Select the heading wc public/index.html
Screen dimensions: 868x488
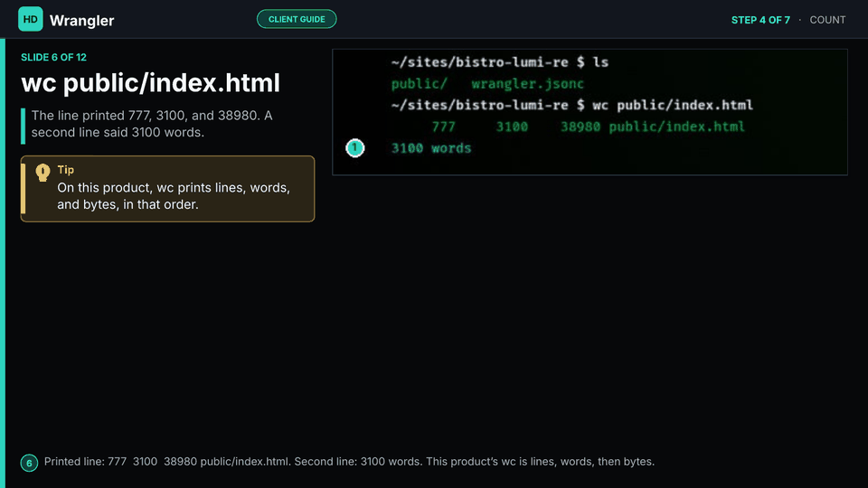[151, 83]
